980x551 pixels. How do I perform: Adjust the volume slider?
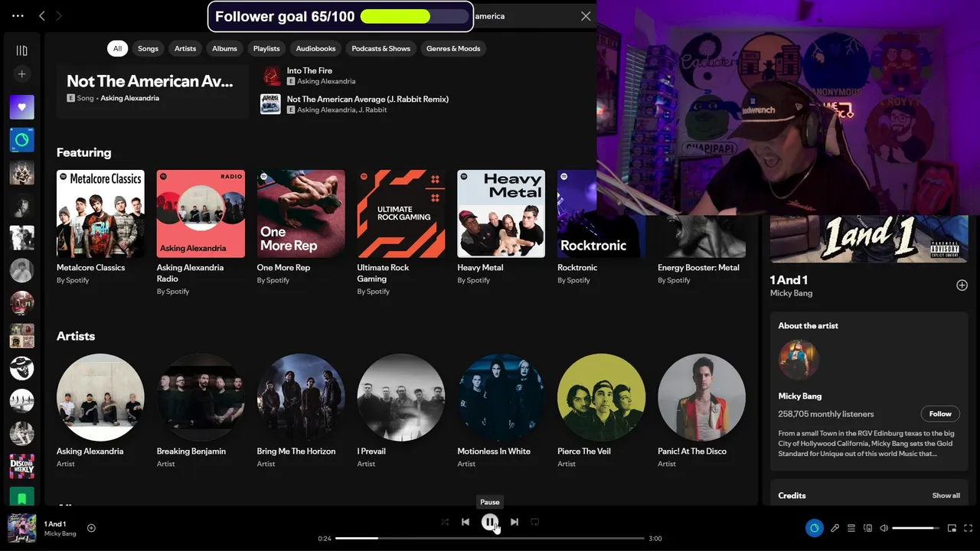[x=916, y=528]
